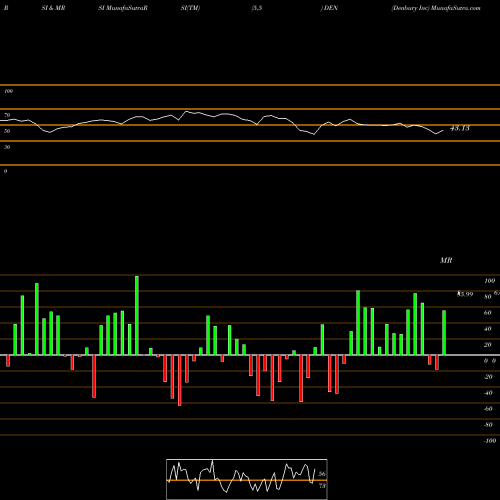Click the RSI axis label 50

7,131
